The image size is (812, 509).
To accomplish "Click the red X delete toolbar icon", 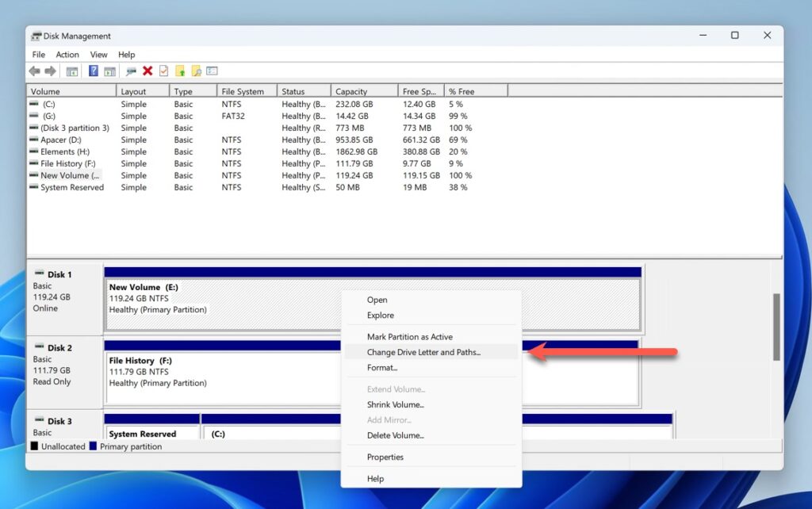I will [147, 70].
